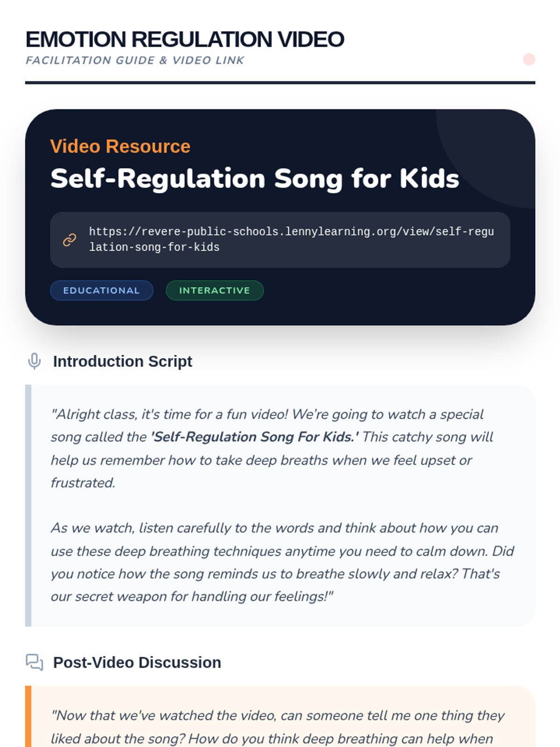Viewport: 560px width, 747px height.
Task: Click the dark divider line under header
Action: 280,83
